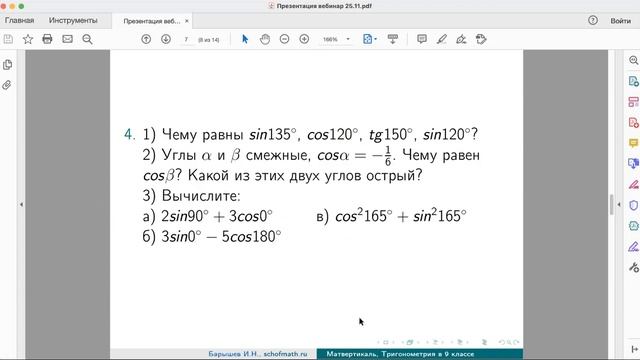Open the help question mark icon

pos(593,20)
